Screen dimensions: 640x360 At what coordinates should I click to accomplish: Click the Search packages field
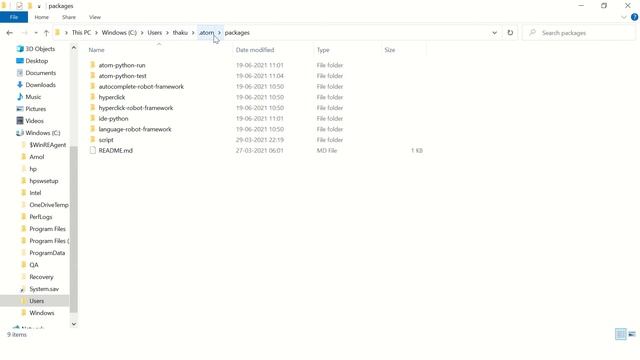point(579,33)
